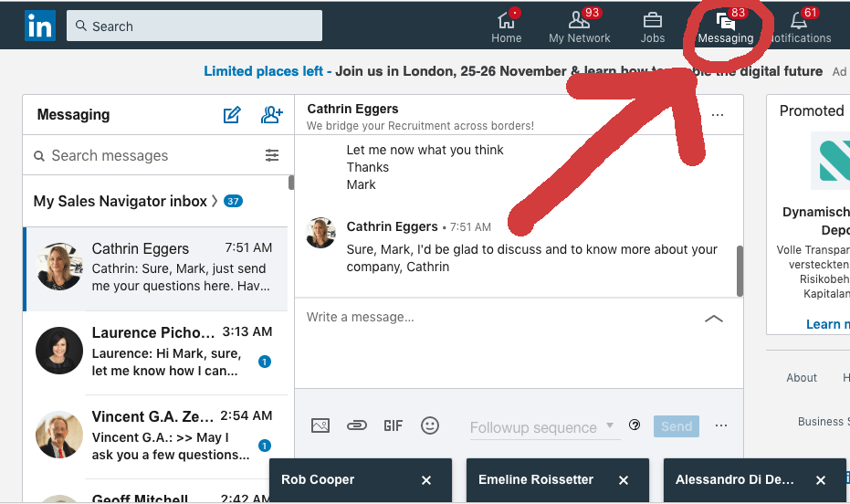Open Laurence Picho conversation
Image resolution: width=850 pixels, height=504 pixels.
click(x=156, y=353)
